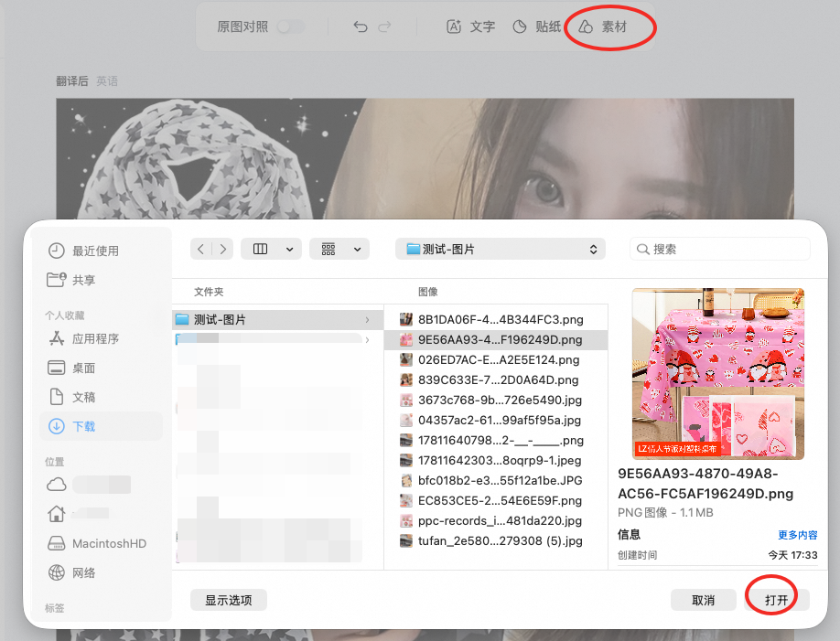
Task: Select file 3673c768-9b...726e5490.jpg
Action: click(x=496, y=400)
